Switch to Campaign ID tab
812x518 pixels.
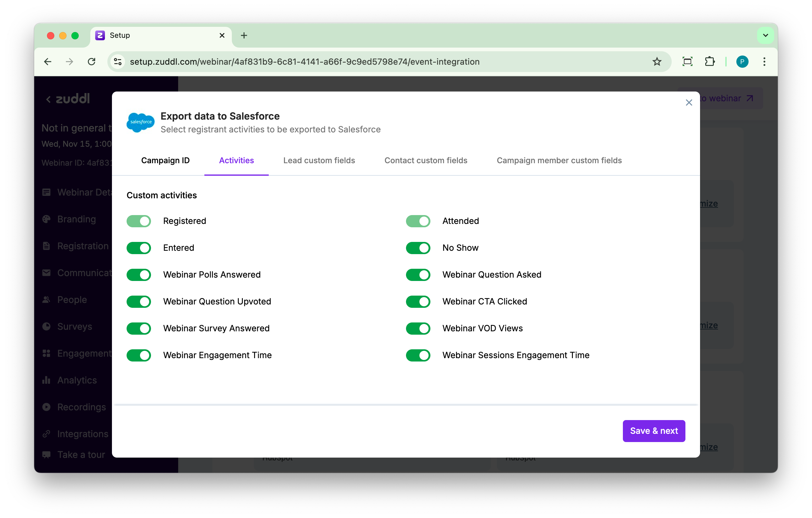(x=165, y=160)
